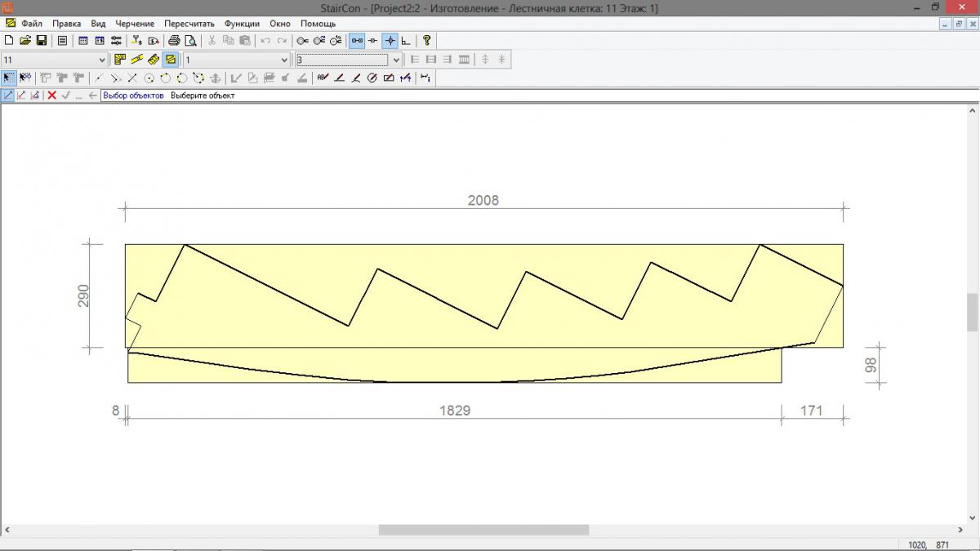Expand the dropdown showing value 1
Screen dimensions: 980x551
coord(284,60)
